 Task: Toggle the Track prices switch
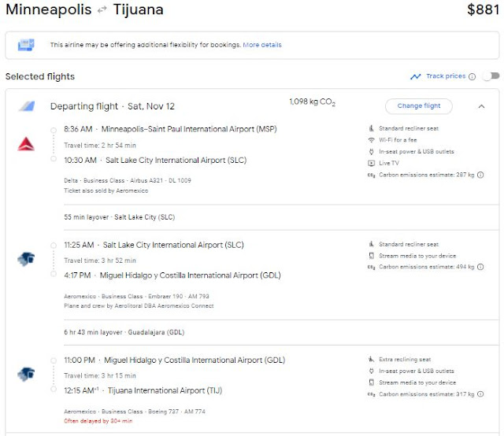[491, 76]
